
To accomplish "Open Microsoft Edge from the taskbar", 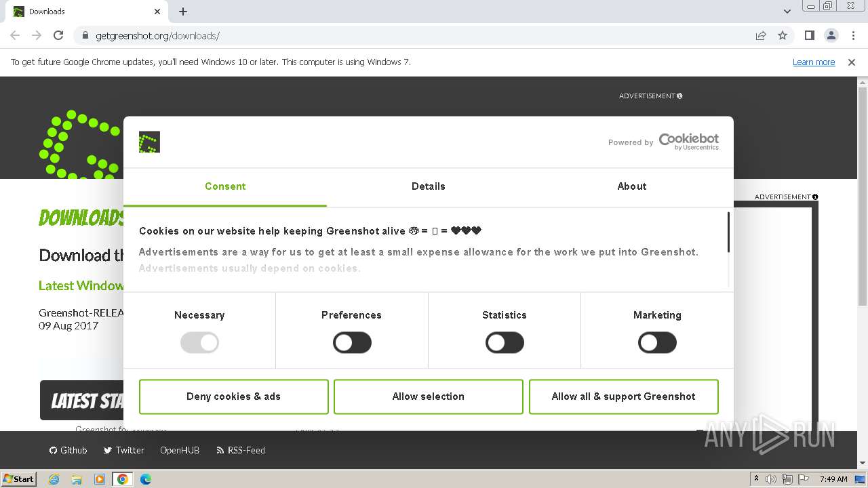I will tap(145, 479).
